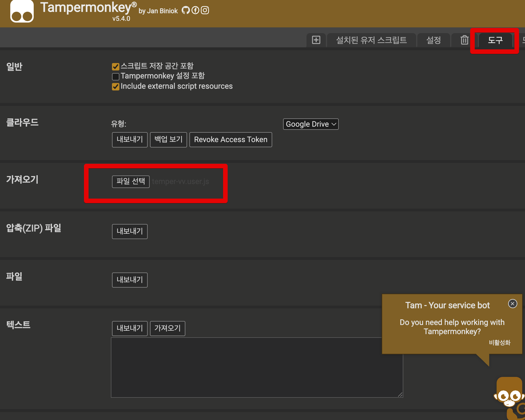Open the Instagram icon link
The height and width of the screenshot is (420, 525).
205,11
